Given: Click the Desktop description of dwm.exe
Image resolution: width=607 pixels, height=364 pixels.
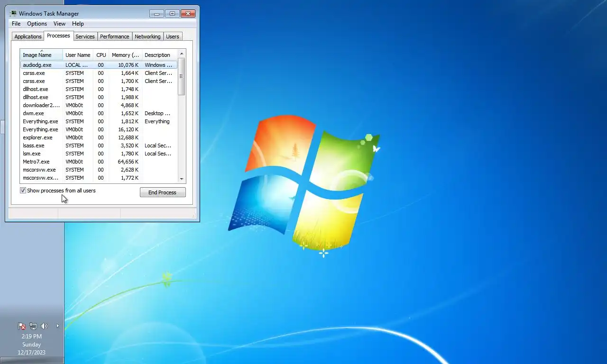Looking at the screenshot, I should click(157, 113).
